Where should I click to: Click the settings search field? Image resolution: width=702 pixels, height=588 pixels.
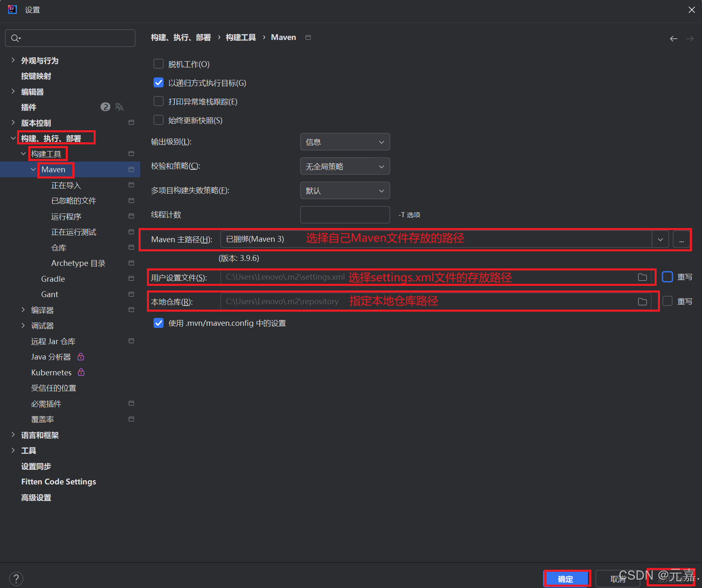pos(70,38)
